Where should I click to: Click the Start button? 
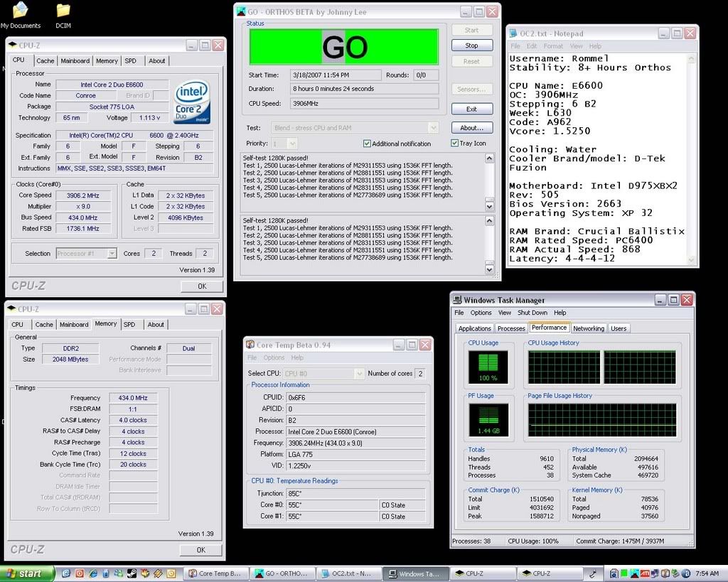[28, 573]
